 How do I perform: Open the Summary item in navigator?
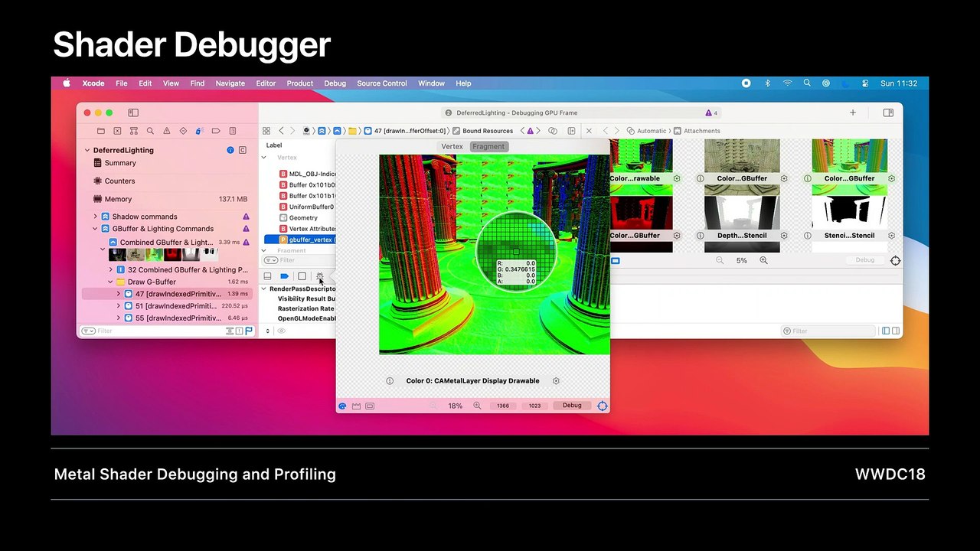click(120, 163)
